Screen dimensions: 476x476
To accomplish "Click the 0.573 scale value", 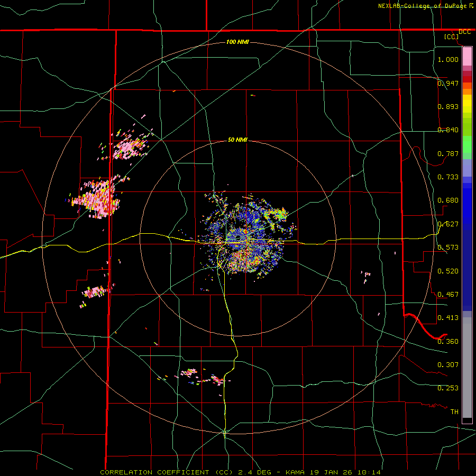I will (448, 248).
